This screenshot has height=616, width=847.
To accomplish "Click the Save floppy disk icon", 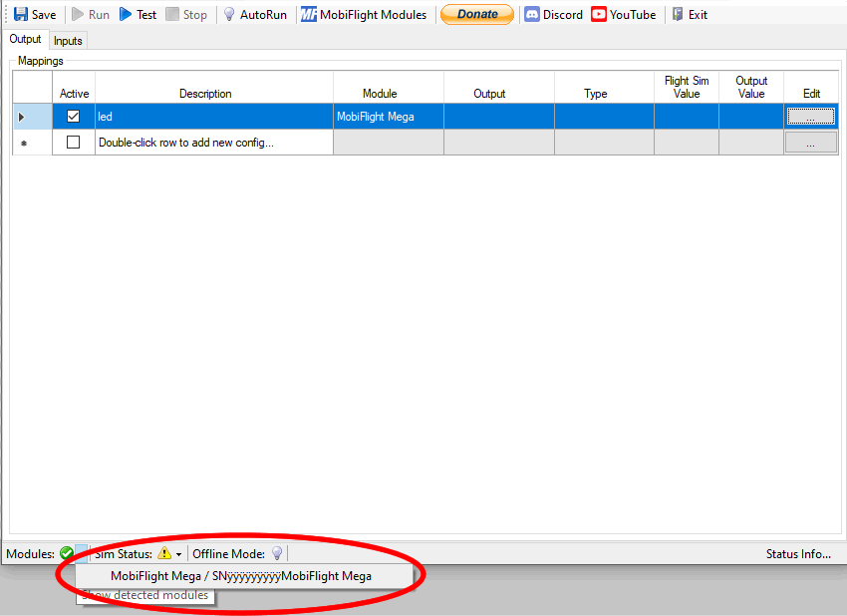I will click(21, 14).
